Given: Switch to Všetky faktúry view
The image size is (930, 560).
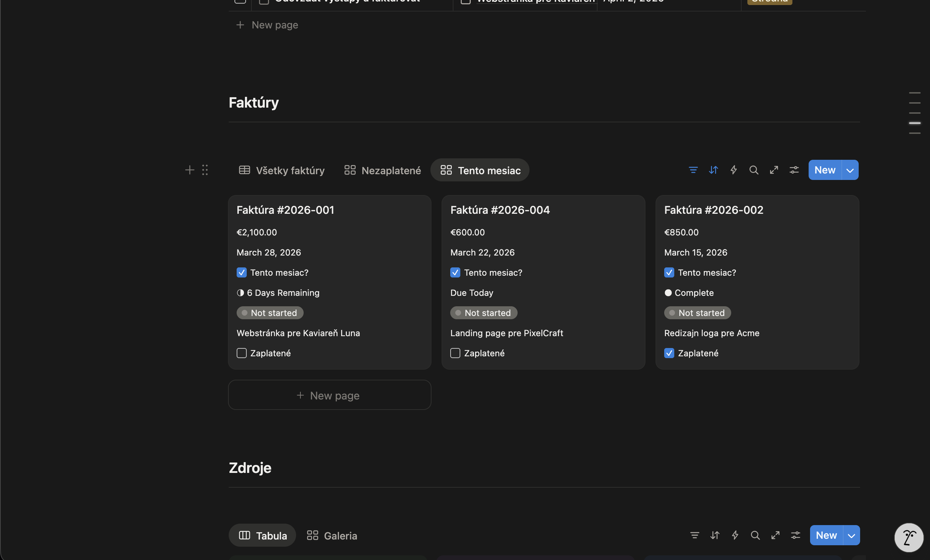Looking at the screenshot, I should click(282, 171).
